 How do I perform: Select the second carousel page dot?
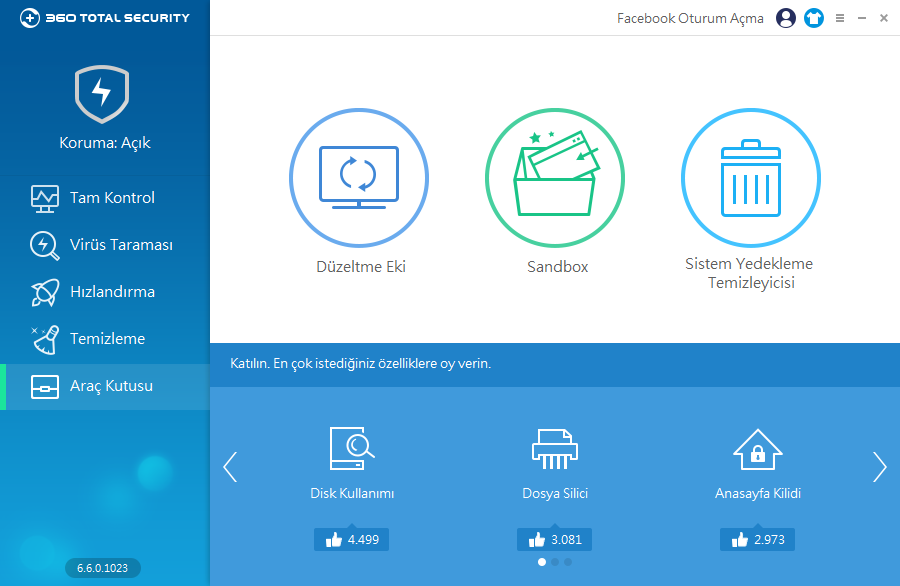click(x=554, y=562)
